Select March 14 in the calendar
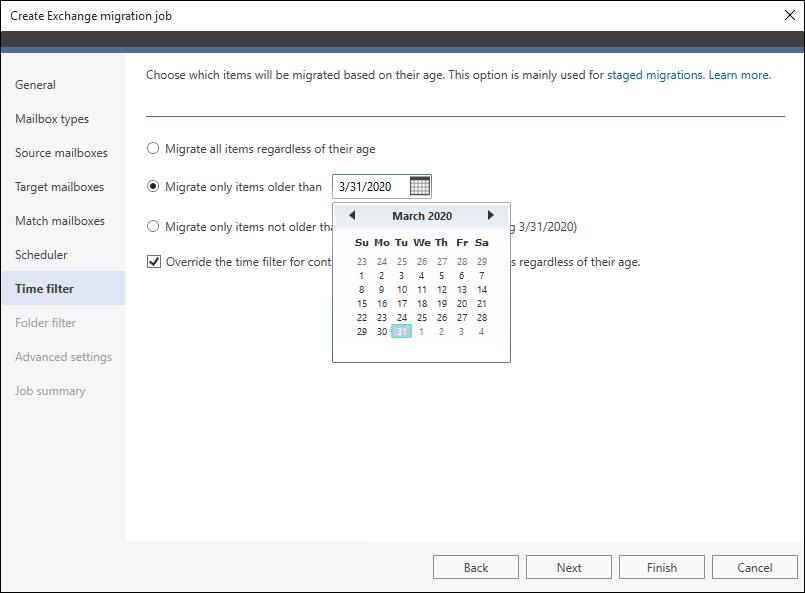The width and height of the screenshot is (805, 593). pos(482,290)
